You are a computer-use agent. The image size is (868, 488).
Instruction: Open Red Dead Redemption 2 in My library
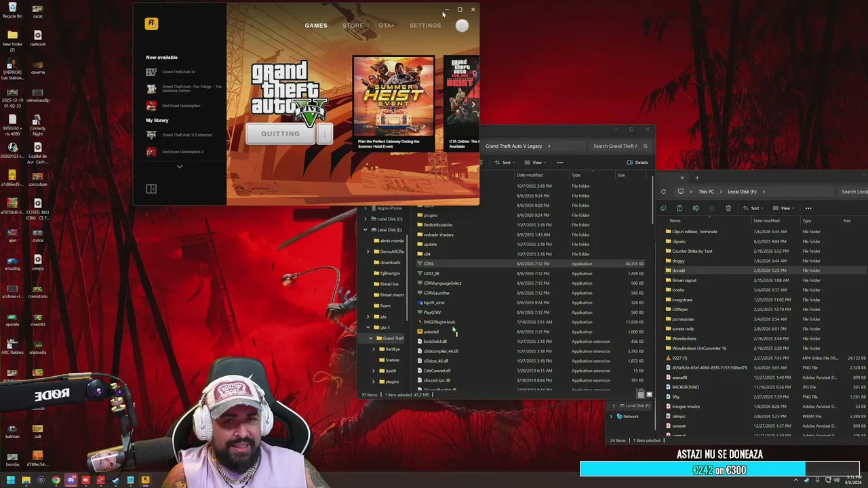coord(175,152)
